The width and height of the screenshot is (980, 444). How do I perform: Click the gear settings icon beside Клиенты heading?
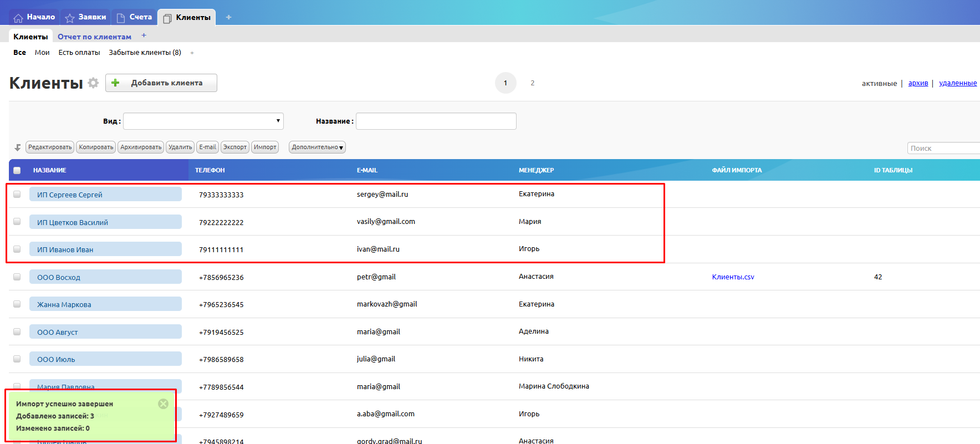point(93,83)
